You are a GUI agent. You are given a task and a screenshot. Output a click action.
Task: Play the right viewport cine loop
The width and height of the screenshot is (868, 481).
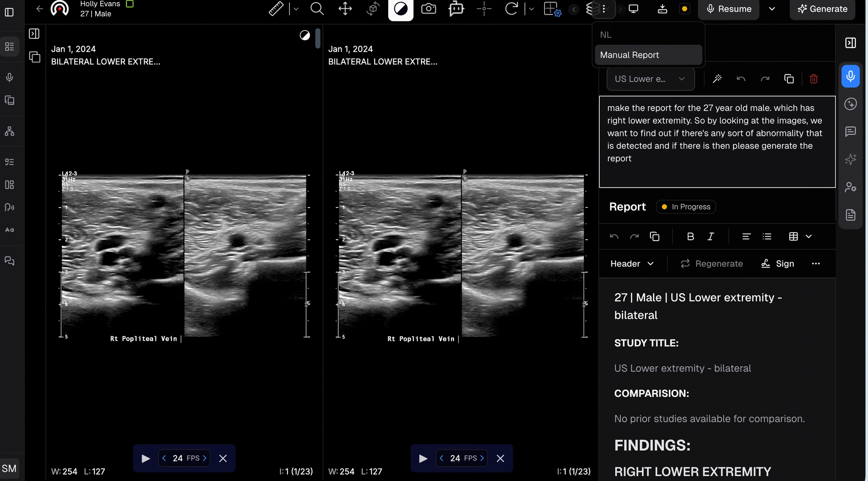pyautogui.click(x=423, y=459)
